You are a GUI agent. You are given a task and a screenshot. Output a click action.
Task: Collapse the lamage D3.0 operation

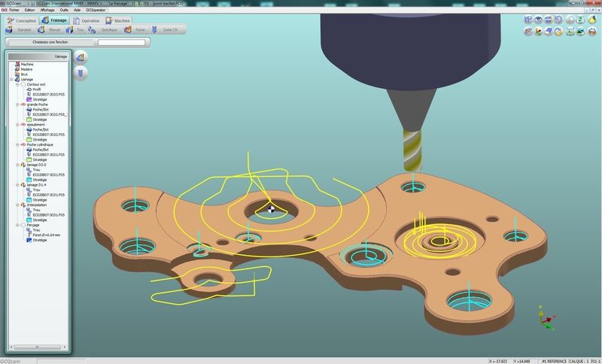pos(17,165)
